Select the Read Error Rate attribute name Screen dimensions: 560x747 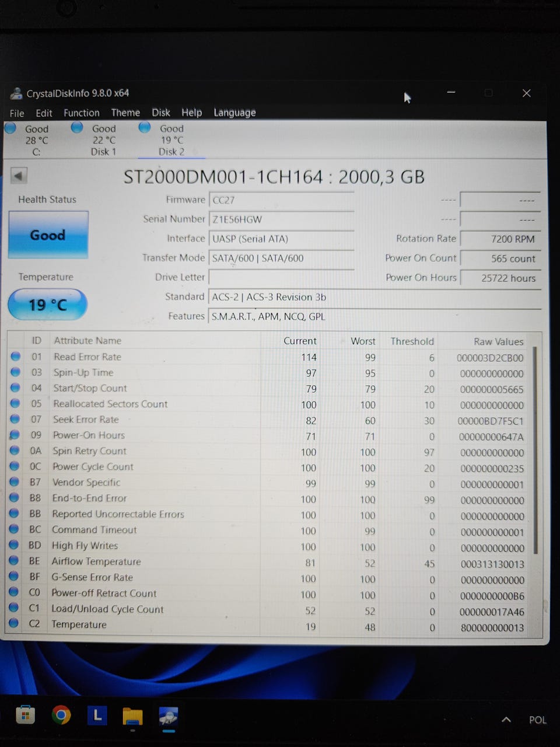point(87,357)
